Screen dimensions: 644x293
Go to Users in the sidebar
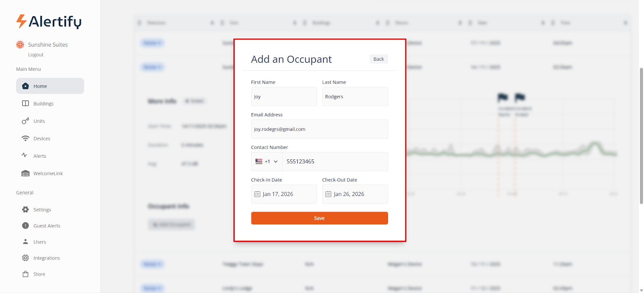pos(39,242)
